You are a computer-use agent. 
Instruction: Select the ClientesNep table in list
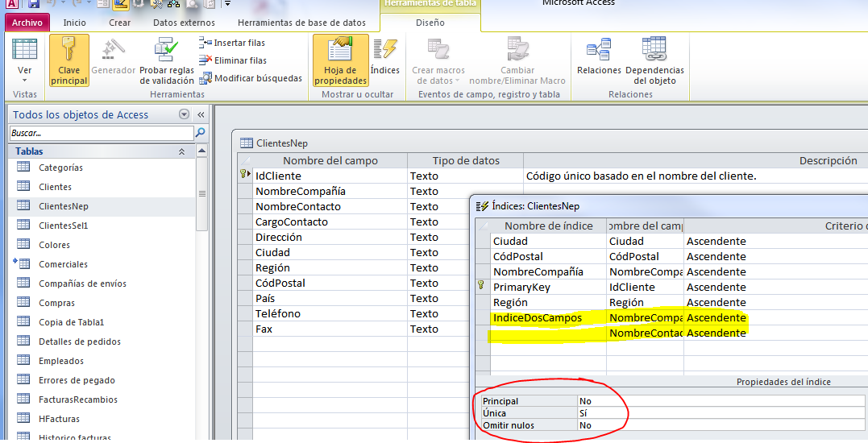tap(63, 206)
